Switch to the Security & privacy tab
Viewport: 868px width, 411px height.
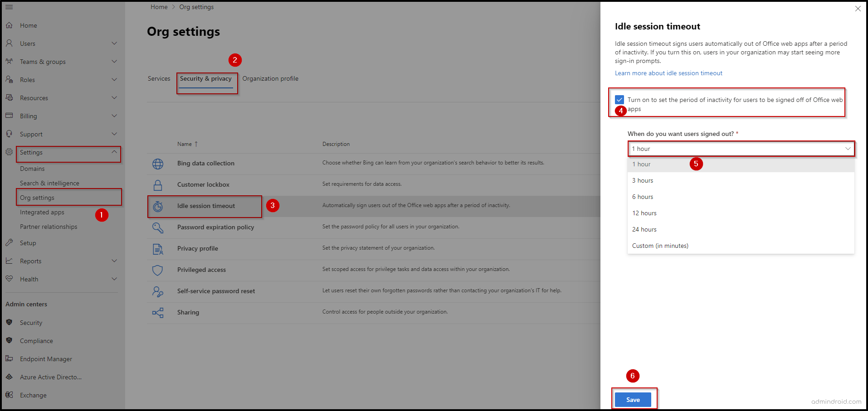pyautogui.click(x=205, y=78)
